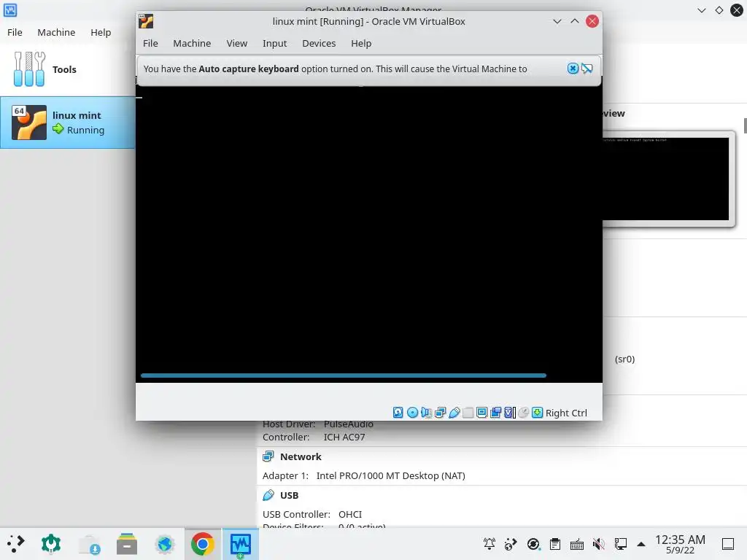
Task: Open system settings gear icon on taskbar
Action: pyautogui.click(x=51, y=544)
